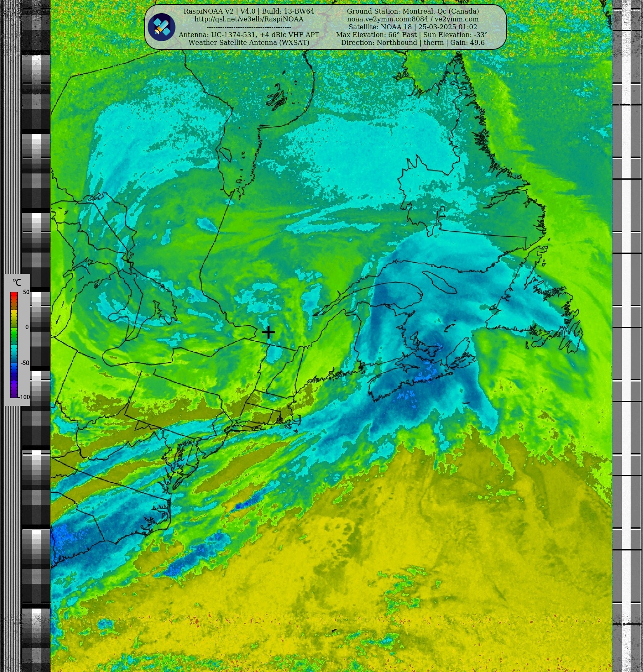
Task: Select the 'Ground Station: Montreal, Qc (Canada)' text
Action: click(x=413, y=12)
